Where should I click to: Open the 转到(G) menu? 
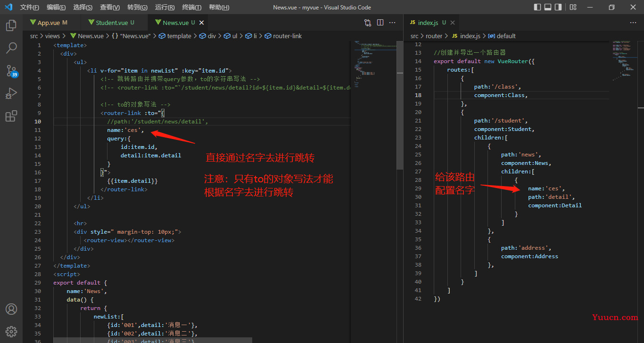tap(137, 7)
